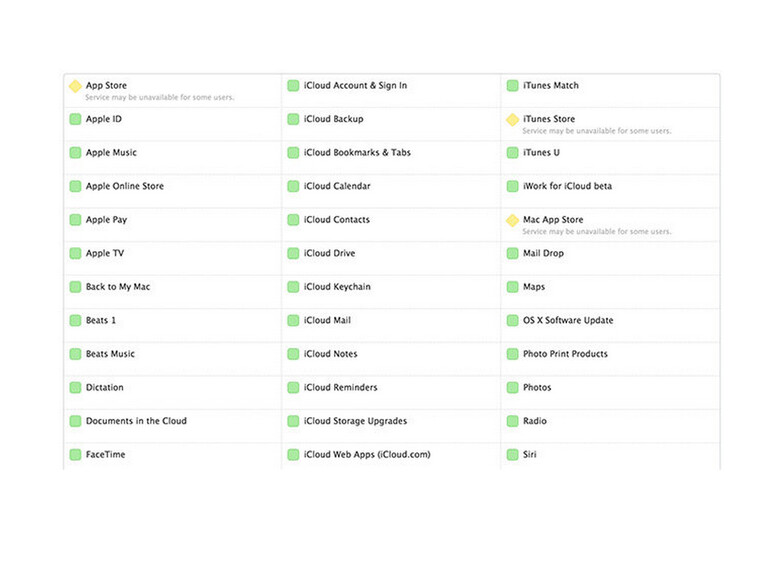Click the green status icon beside Beats Music
The height and width of the screenshot is (578, 770).
pos(75,354)
